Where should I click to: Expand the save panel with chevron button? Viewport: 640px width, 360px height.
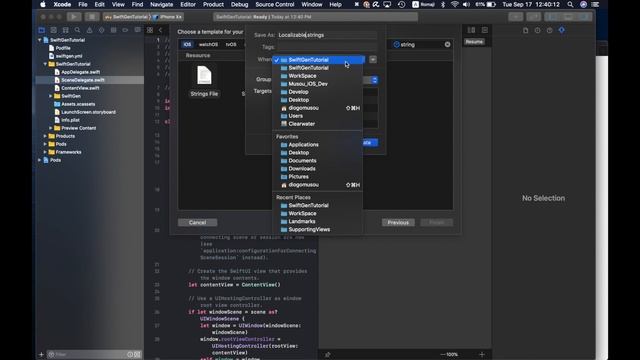(x=373, y=60)
